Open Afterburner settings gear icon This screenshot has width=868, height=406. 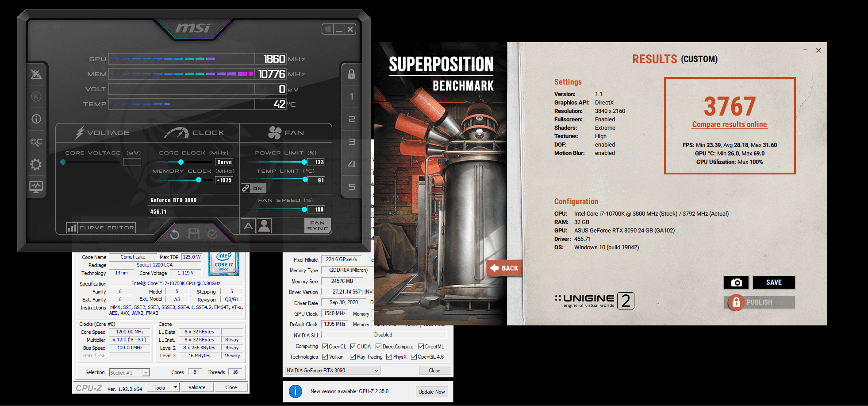(x=36, y=165)
